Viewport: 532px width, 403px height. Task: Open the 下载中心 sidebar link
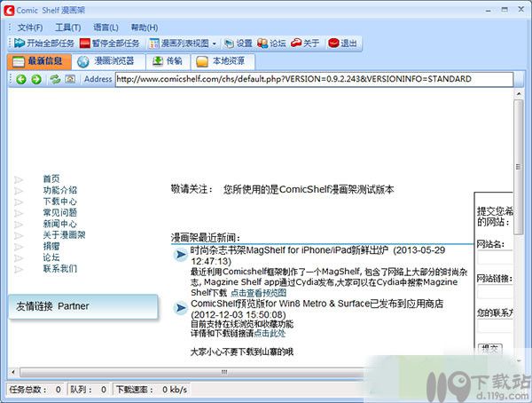point(59,201)
